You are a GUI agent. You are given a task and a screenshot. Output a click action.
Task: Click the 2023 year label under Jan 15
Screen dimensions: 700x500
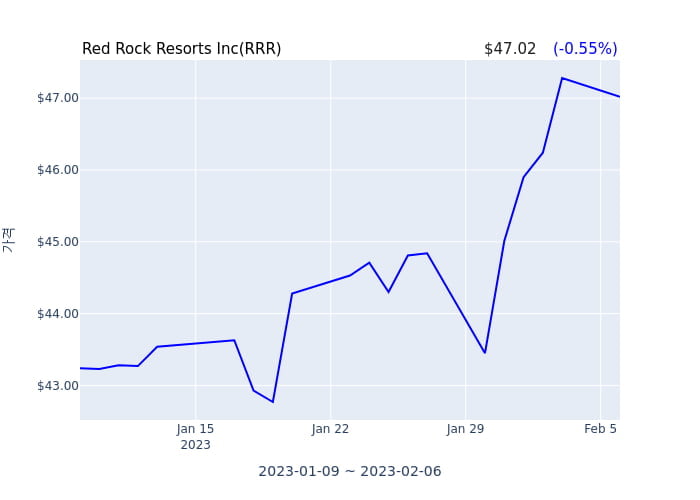tap(195, 445)
